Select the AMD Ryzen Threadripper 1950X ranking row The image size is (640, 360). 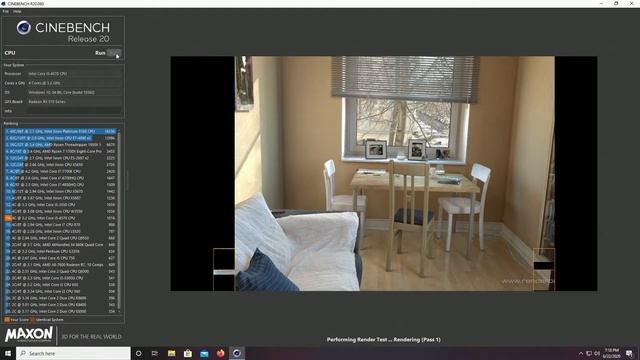60,145
